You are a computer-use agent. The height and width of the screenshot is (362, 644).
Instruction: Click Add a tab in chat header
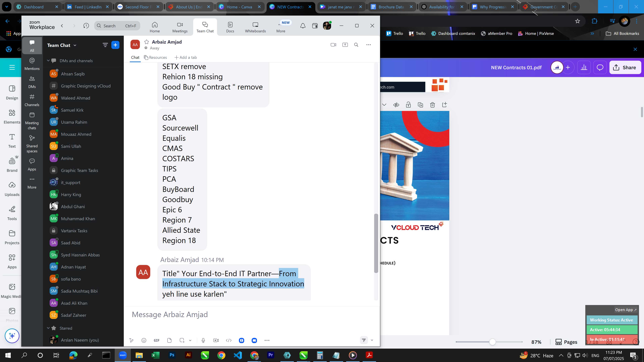[185, 57]
